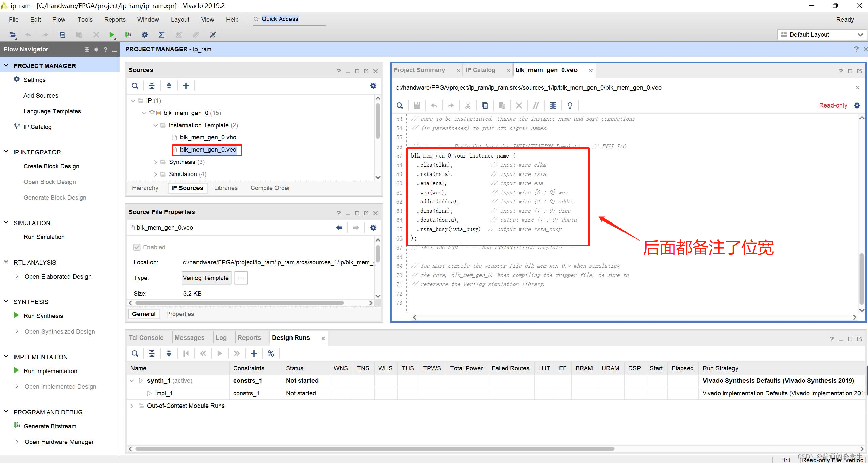Click the lightbulb icon in editor toolbar

point(570,105)
